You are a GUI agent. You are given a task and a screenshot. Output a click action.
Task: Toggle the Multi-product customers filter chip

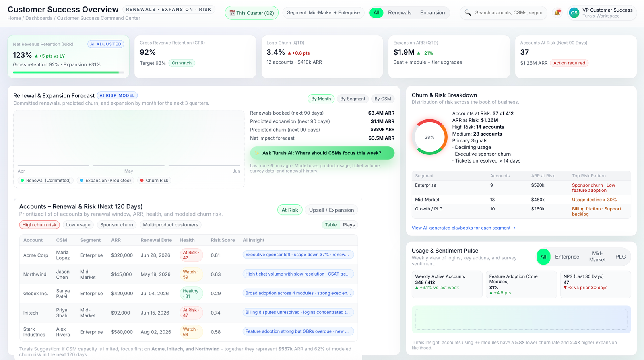click(171, 225)
